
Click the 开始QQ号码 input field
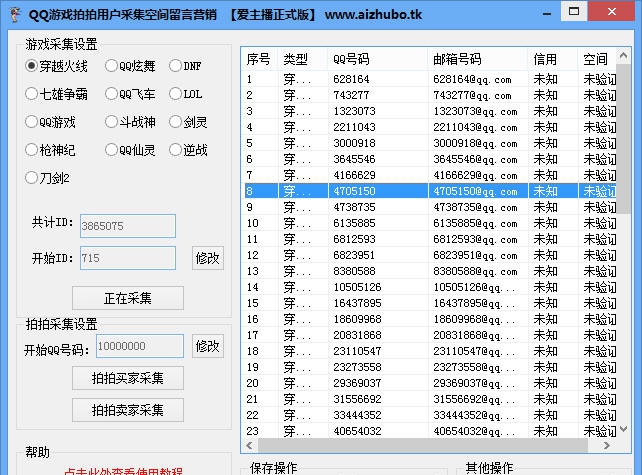tap(140, 346)
